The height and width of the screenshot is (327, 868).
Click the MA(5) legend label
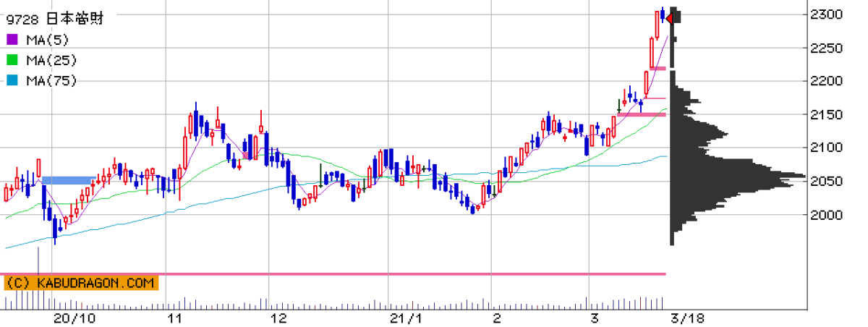pos(47,39)
